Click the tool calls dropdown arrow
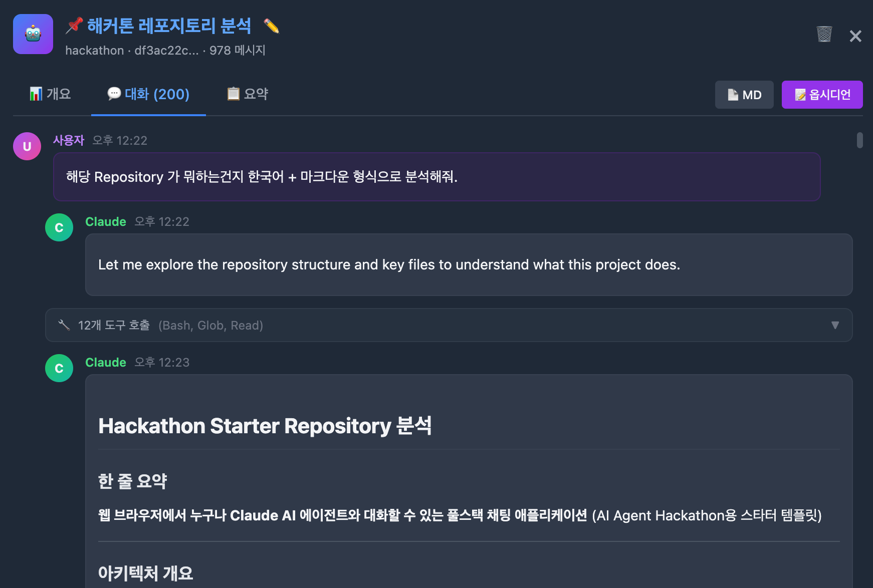This screenshot has height=588, width=873. (x=835, y=325)
